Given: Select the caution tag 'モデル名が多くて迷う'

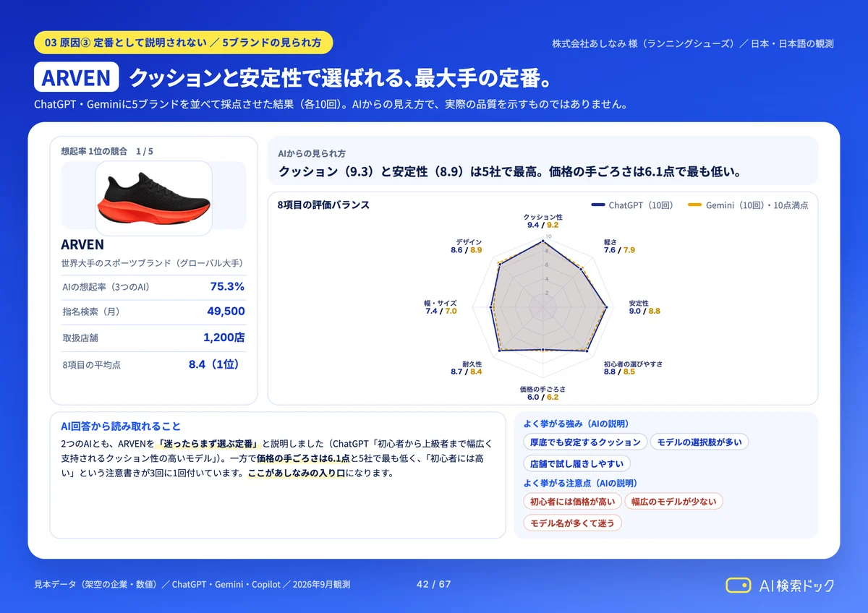Looking at the screenshot, I should pyautogui.click(x=572, y=523).
